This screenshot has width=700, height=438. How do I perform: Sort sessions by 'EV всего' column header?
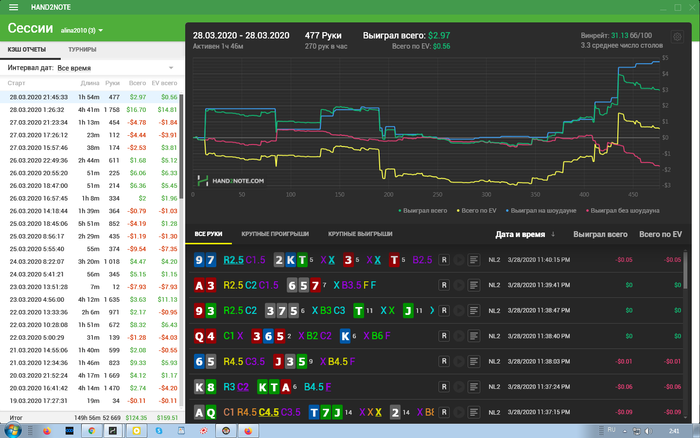(164, 83)
